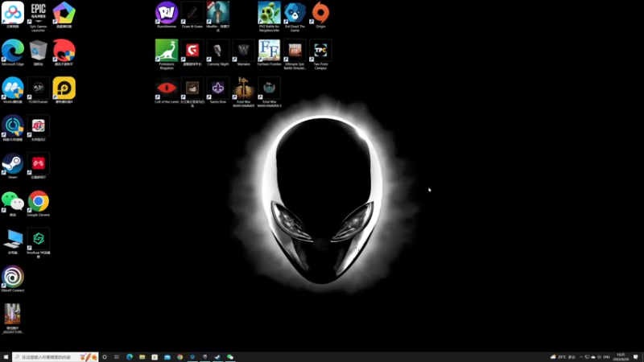Viewport: 644px width, 362px height.
Task: Open the shortcut right of the blue accelerator icon
Action: tap(38, 127)
